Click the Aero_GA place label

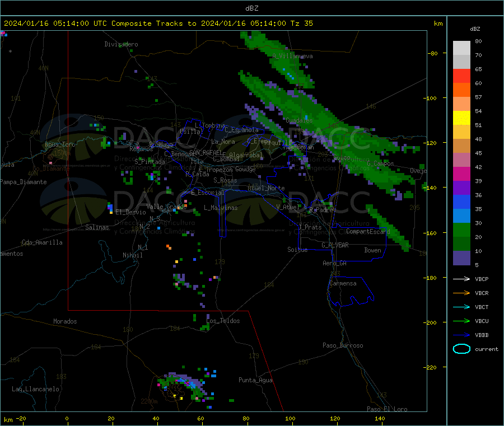[x=335, y=263]
